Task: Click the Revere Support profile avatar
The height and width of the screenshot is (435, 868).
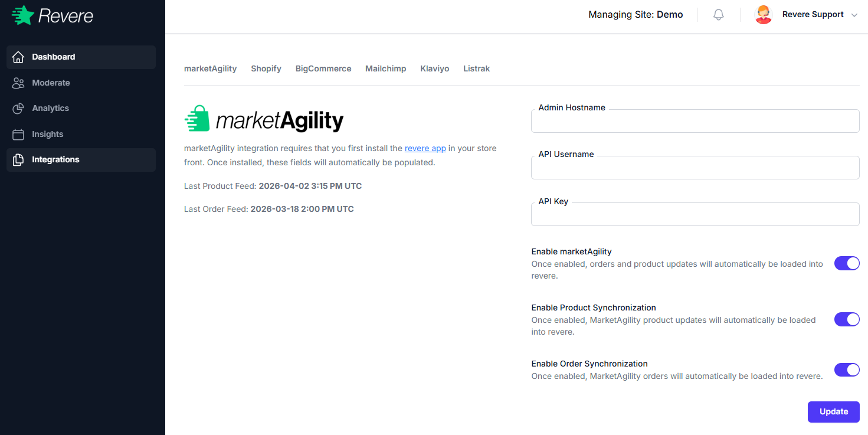Action: coord(763,14)
